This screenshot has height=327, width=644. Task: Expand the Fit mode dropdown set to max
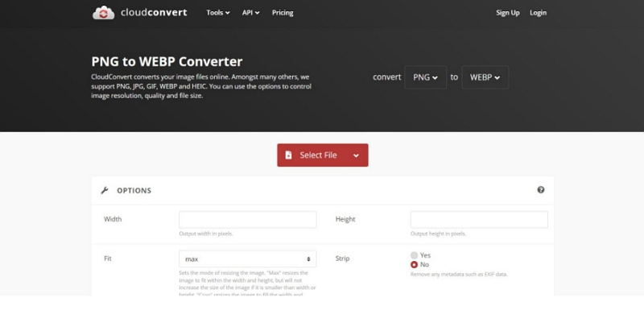tap(247, 259)
